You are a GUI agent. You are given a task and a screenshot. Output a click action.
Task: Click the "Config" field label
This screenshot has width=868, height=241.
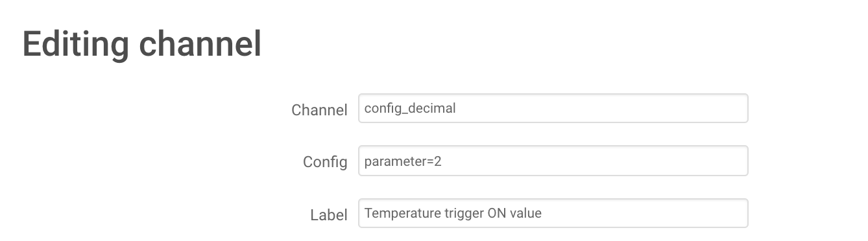pyautogui.click(x=325, y=162)
